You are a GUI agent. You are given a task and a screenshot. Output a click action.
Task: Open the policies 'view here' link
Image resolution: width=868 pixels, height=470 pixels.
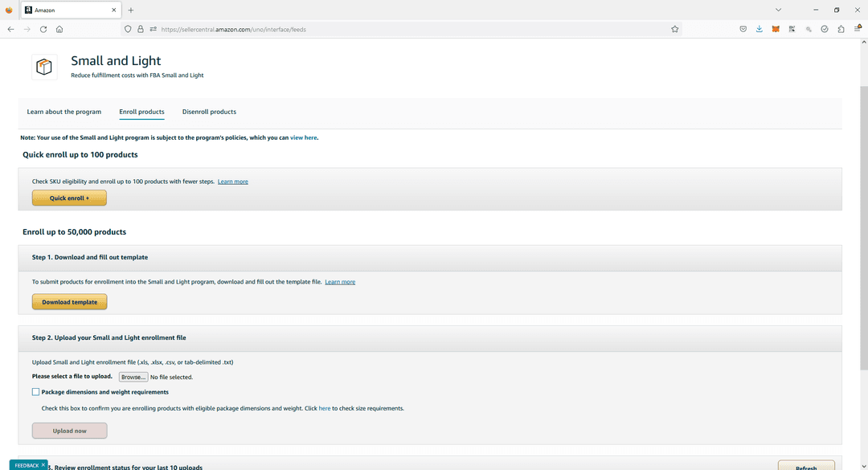coord(303,138)
